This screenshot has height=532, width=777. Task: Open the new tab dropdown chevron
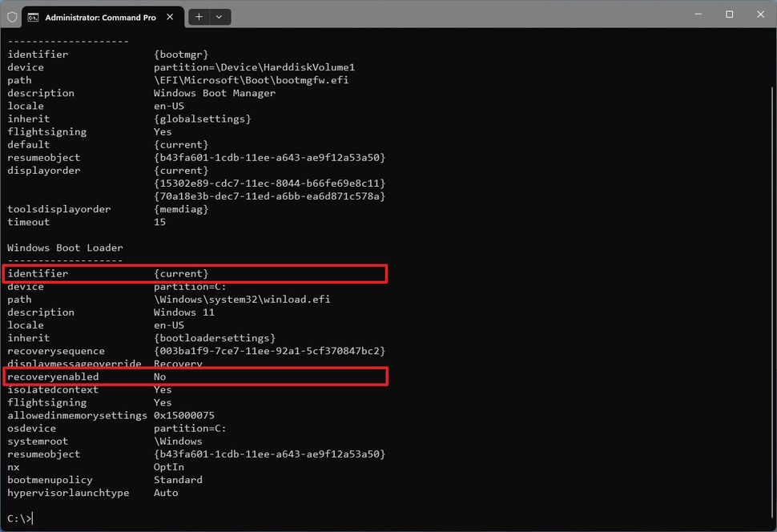click(219, 16)
